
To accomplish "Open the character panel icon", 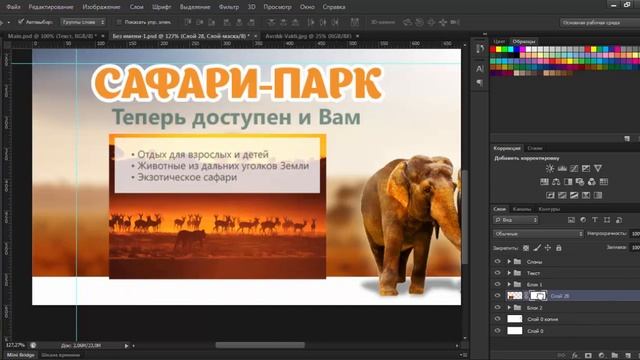I will coord(480,69).
